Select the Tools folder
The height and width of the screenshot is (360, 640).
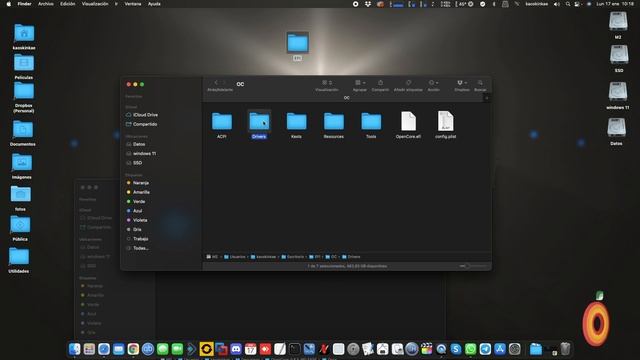click(371, 122)
